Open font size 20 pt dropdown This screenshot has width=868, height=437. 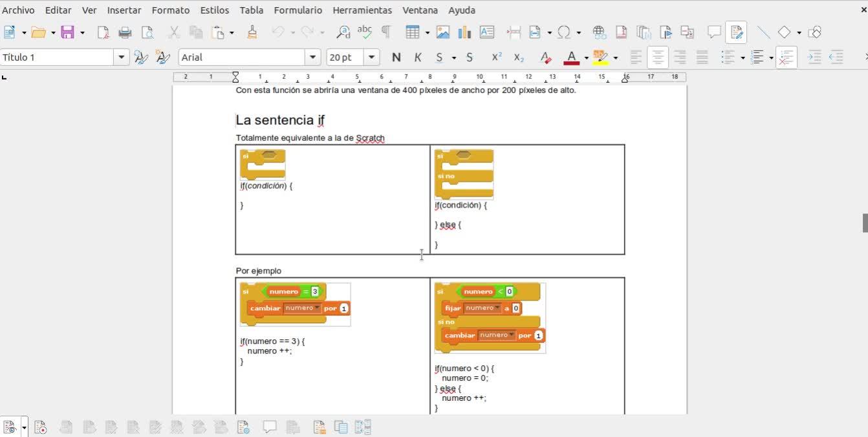coord(371,58)
